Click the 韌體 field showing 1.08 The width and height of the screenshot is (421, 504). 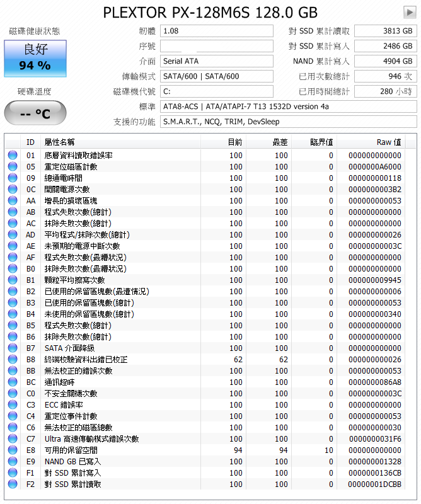point(217,31)
